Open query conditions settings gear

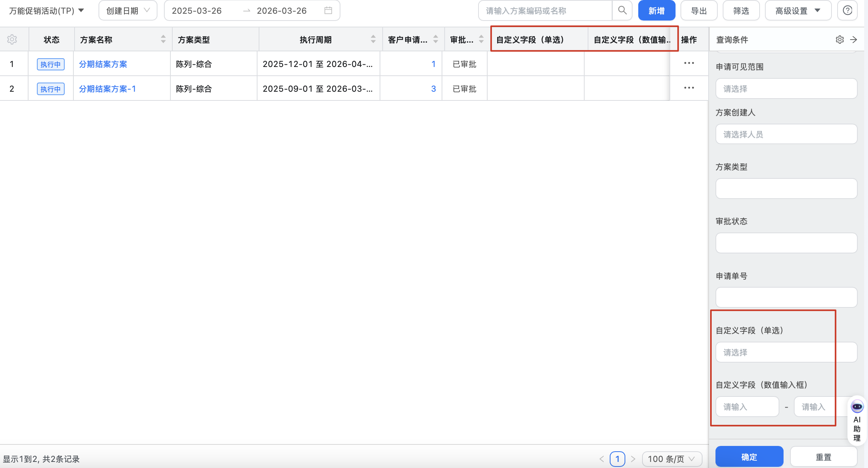click(x=840, y=40)
